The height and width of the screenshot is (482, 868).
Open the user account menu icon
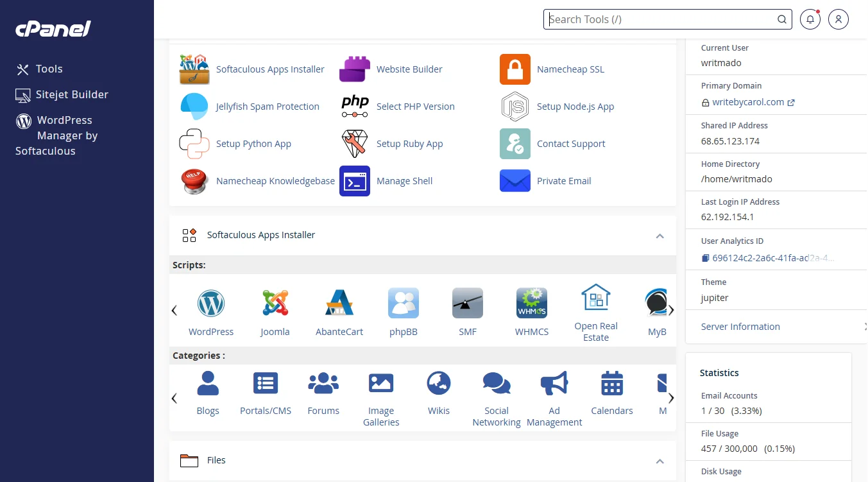[x=838, y=19]
